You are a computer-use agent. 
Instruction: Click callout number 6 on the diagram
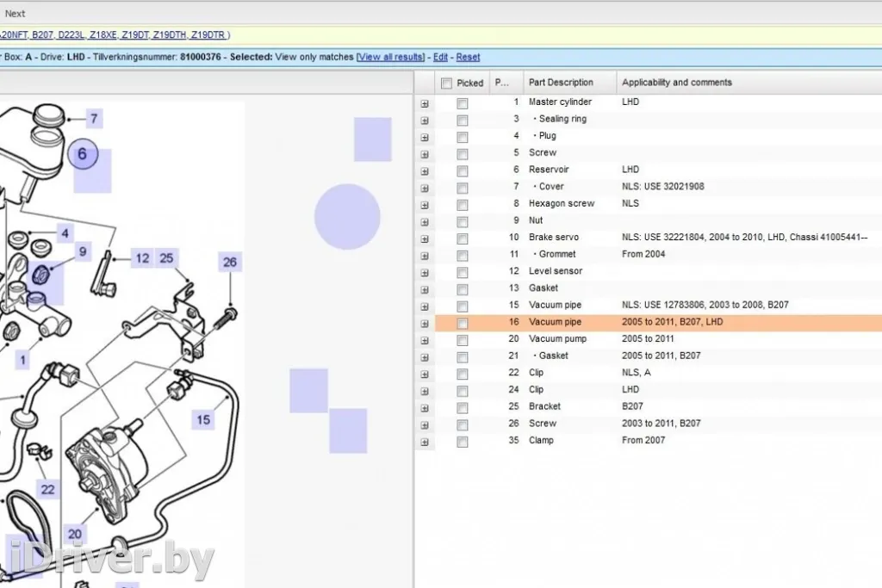83,155
